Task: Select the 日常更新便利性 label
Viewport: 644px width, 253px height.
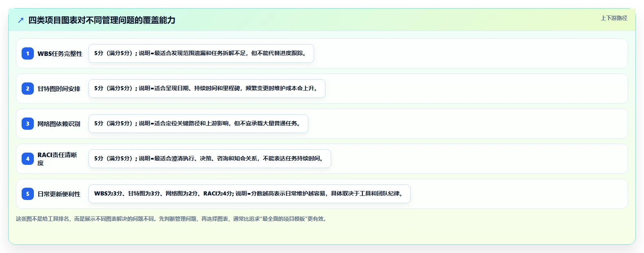Action: 59,194
